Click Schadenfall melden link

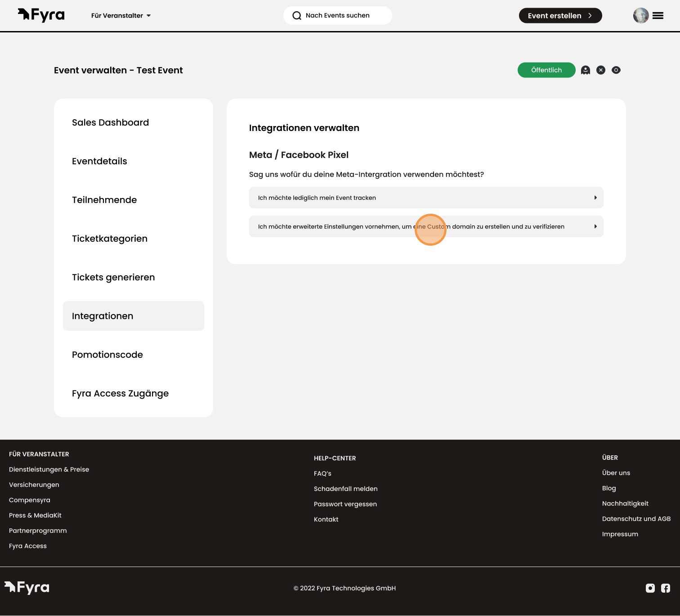[346, 489]
